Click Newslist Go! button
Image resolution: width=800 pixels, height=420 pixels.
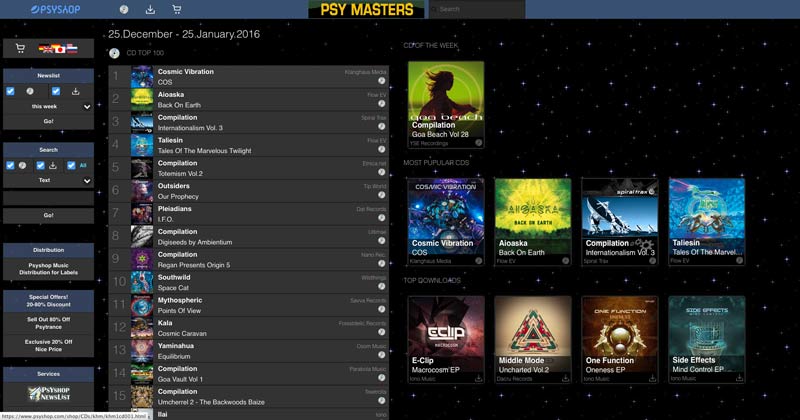point(48,121)
